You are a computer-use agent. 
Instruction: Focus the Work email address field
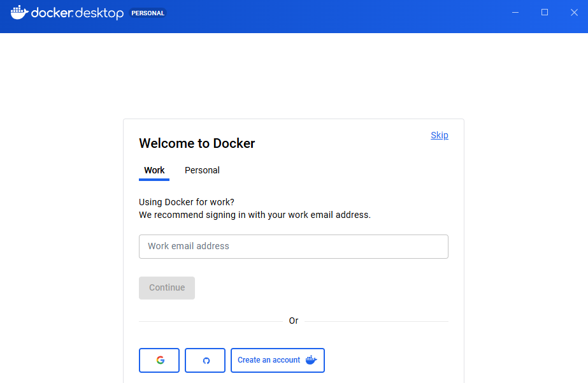[293, 246]
